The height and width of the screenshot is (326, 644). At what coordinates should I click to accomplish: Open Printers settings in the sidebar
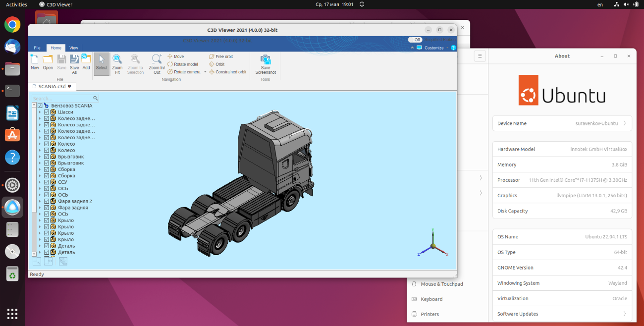pos(429,314)
